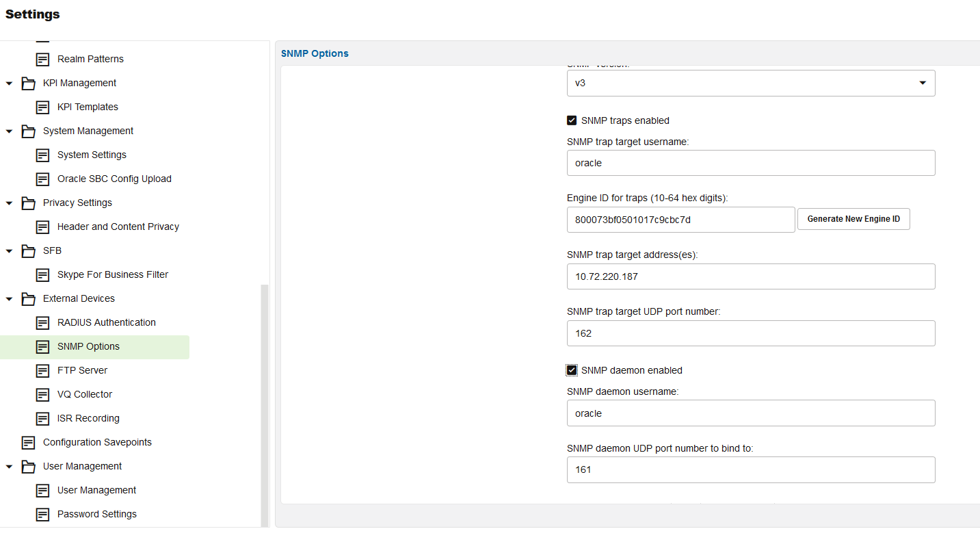Viewport: 980px width, 542px height.
Task: Select Skype For Business Filter item
Action: tap(112, 274)
